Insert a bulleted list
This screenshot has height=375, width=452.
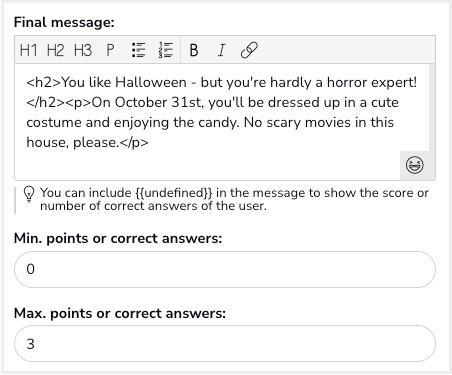[138, 50]
